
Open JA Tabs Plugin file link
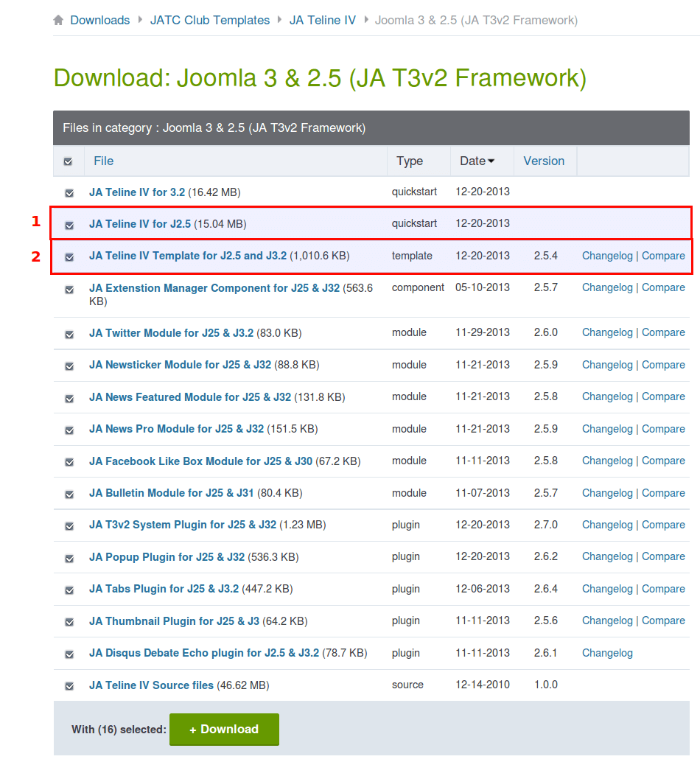click(164, 589)
